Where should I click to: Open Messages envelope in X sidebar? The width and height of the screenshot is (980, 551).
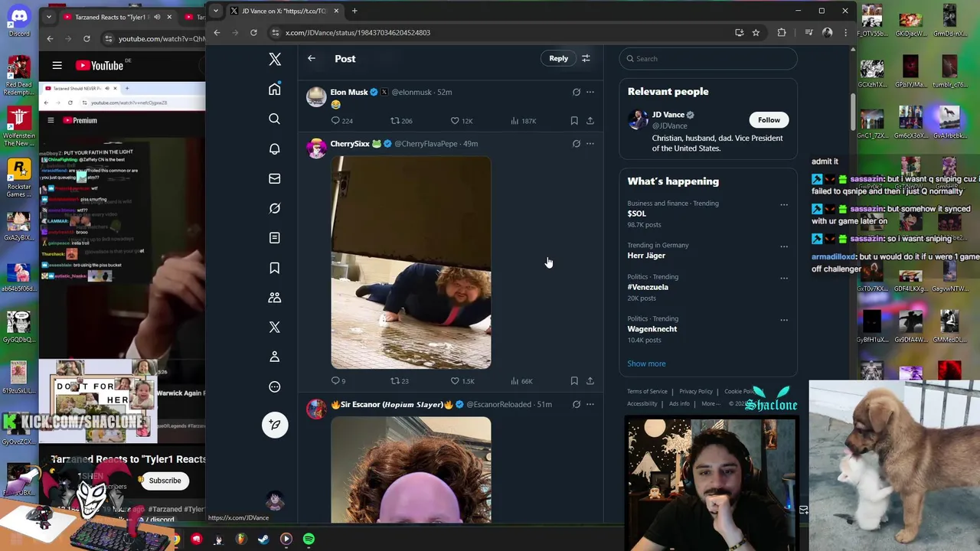pyautogui.click(x=275, y=179)
